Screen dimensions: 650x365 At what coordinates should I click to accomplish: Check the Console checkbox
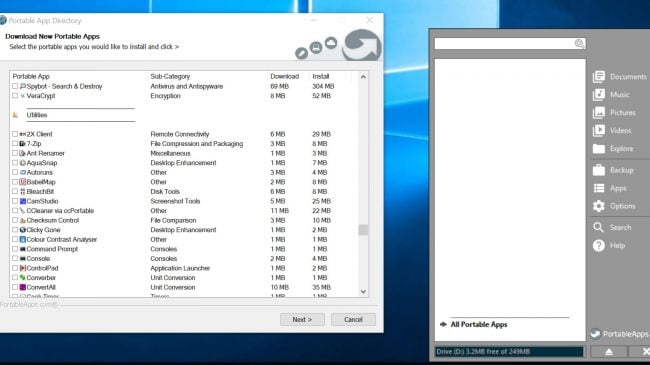pyautogui.click(x=15, y=258)
